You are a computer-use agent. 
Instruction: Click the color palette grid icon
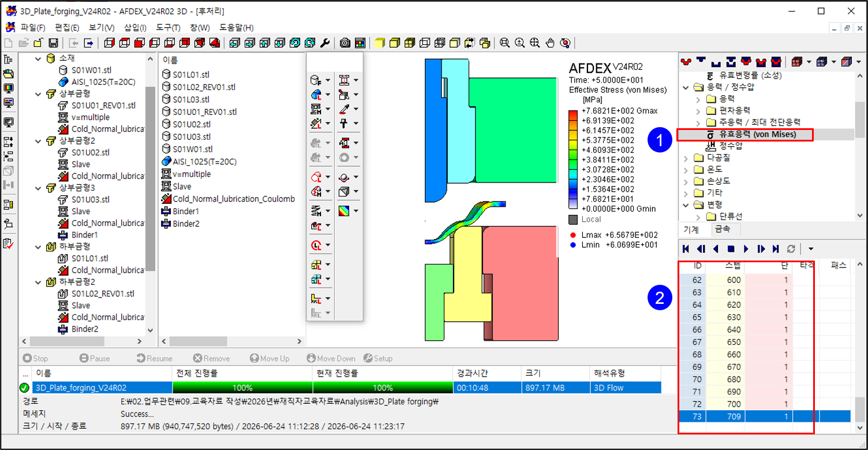coord(360,43)
